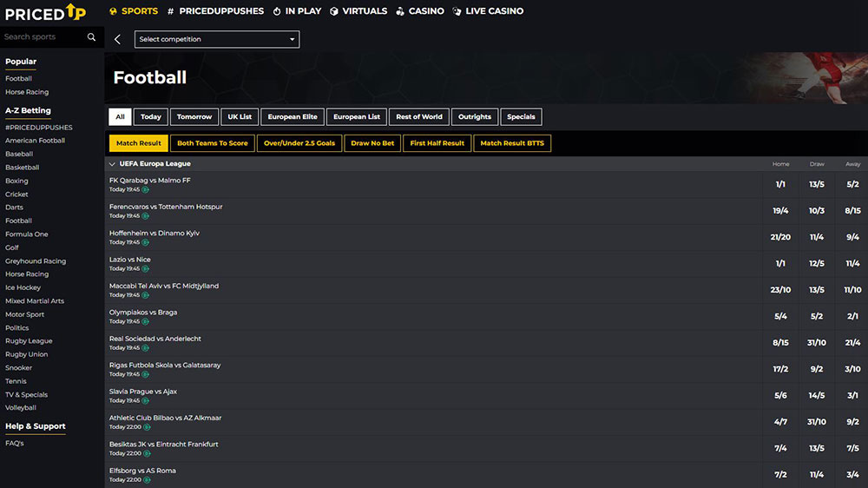Switch to First Half Result market
Screen dimensions: 868x488
[437, 143]
